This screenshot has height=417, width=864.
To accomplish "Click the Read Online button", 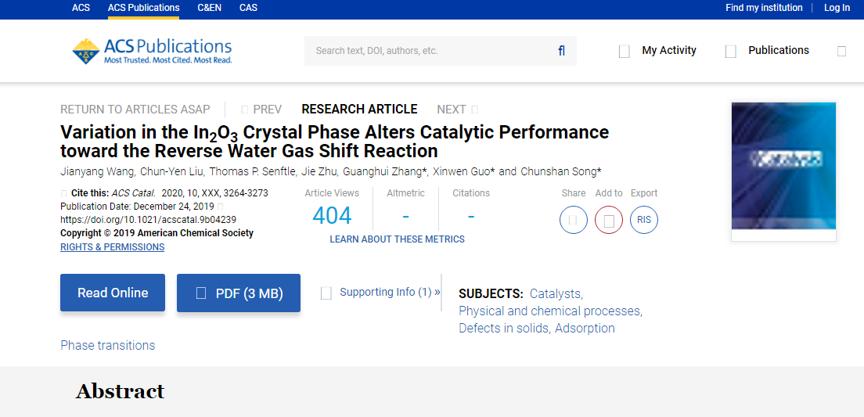I will pos(112,293).
